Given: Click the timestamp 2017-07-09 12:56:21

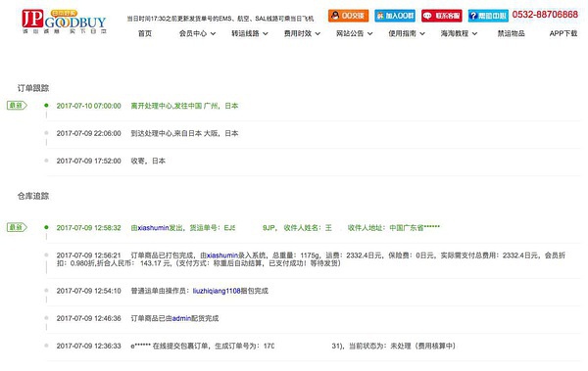Looking at the screenshot, I should [x=88, y=255].
